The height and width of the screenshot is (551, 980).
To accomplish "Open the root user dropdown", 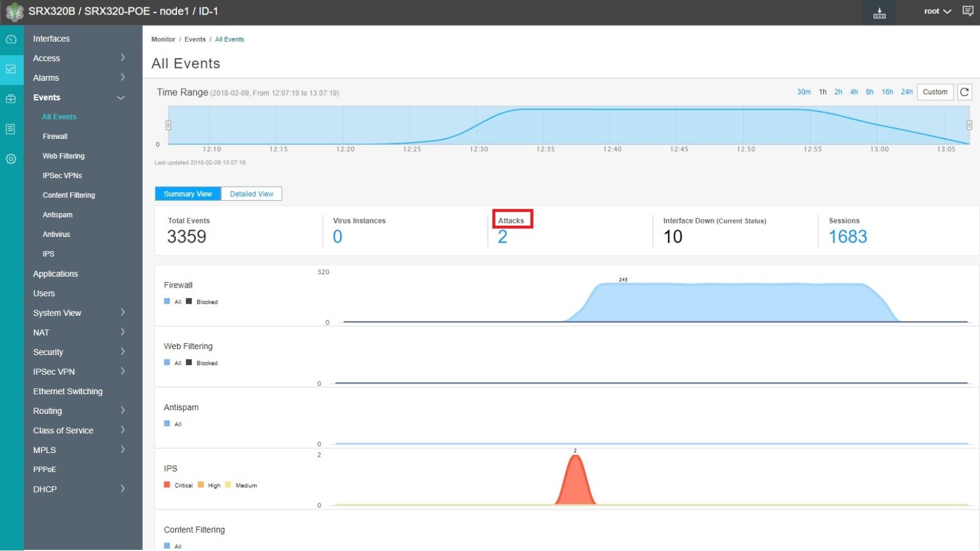I will click(x=936, y=11).
